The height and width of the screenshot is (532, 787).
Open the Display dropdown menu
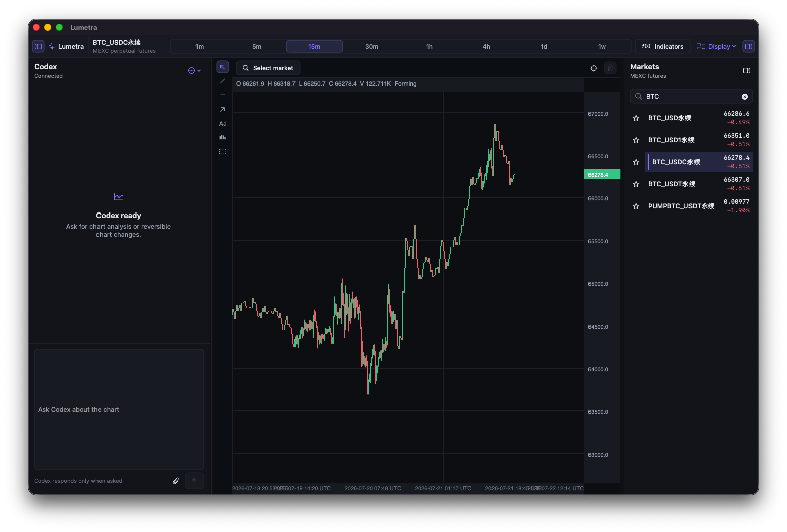[x=716, y=46]
